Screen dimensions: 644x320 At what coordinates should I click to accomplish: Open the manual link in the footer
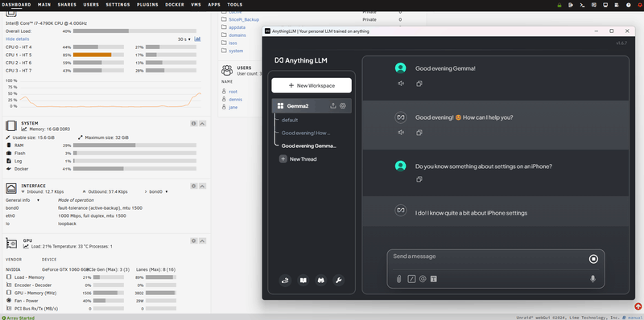pos(634,318)
